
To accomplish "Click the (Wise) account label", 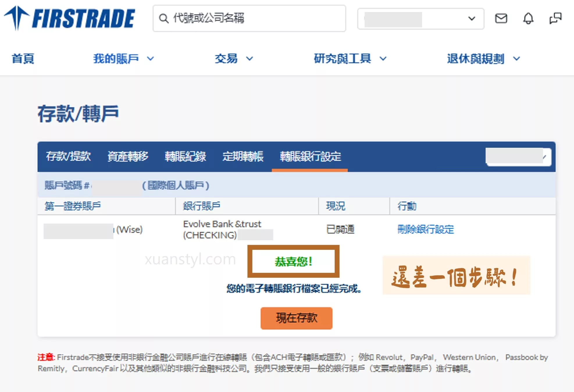I will coord(129,229).
